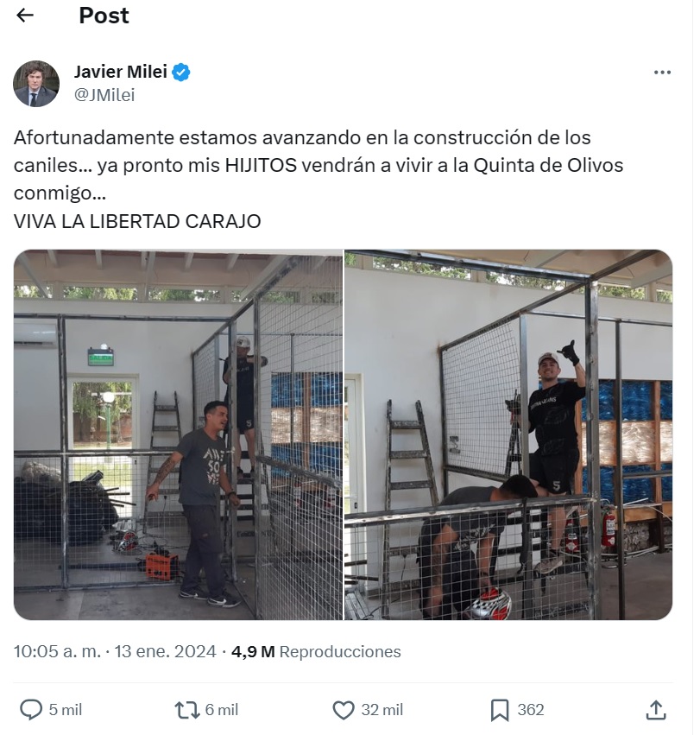Like the post with the heart icon
Viewport: 700px width, 735px height.
pos(344,710)
